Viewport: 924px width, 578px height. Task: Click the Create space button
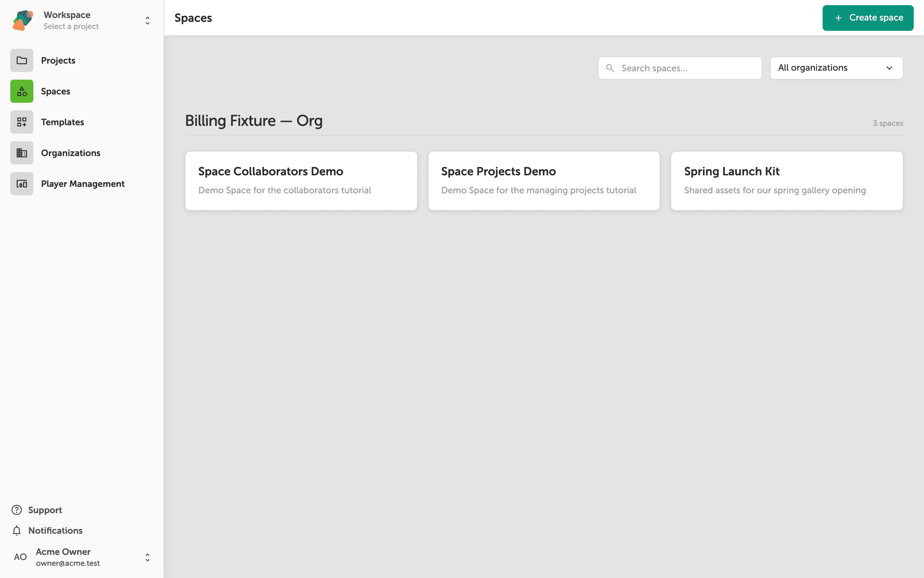(868, 18)
